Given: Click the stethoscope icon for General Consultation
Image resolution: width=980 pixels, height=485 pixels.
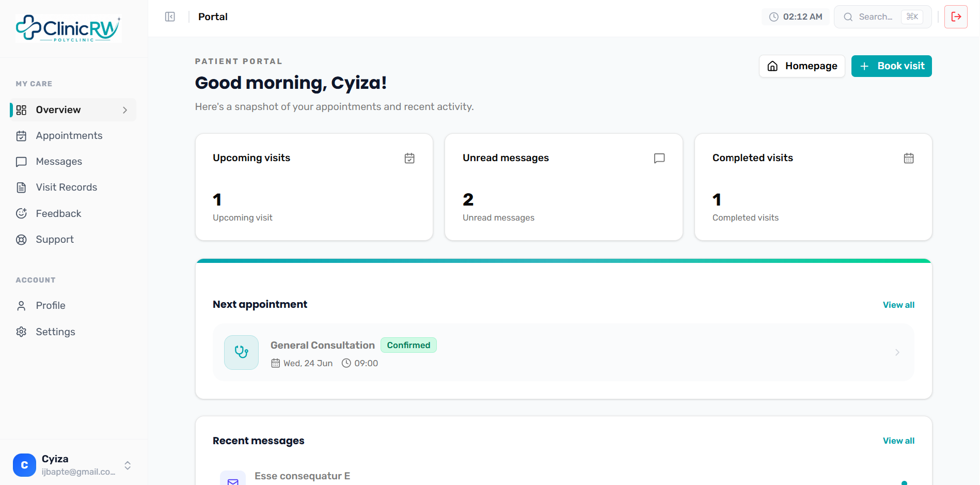Looking at the screenshot, I should coord(241,352).
